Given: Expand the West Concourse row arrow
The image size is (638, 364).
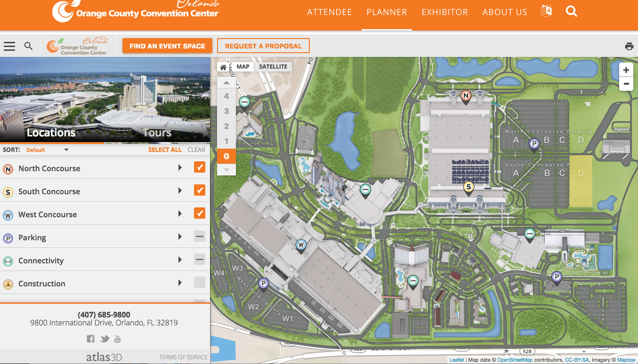Looking at the screenshot, I should pyautogui.click(x=180, y=214).
